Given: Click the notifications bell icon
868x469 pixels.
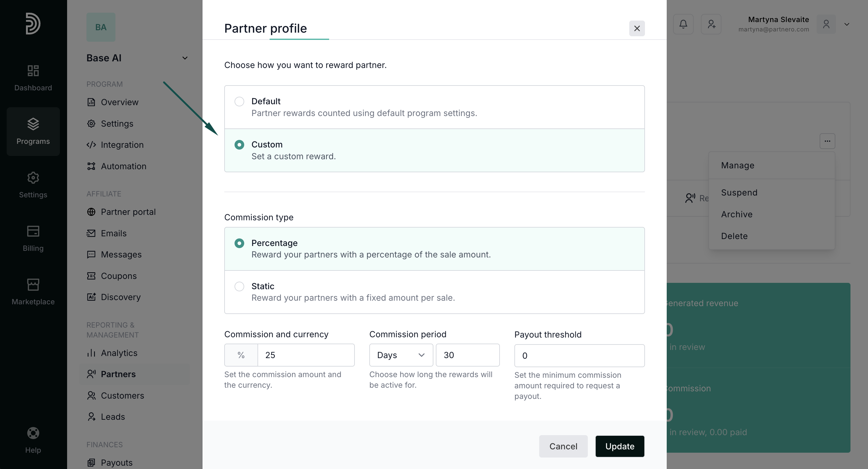Looking at the screenshot, I should 683,24.
